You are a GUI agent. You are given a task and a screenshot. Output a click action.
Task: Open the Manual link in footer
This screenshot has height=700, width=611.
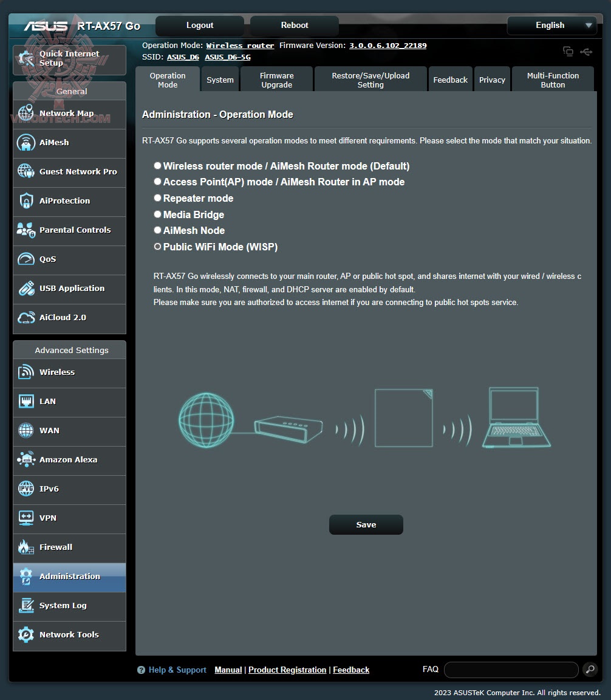[x=228, y=670]
